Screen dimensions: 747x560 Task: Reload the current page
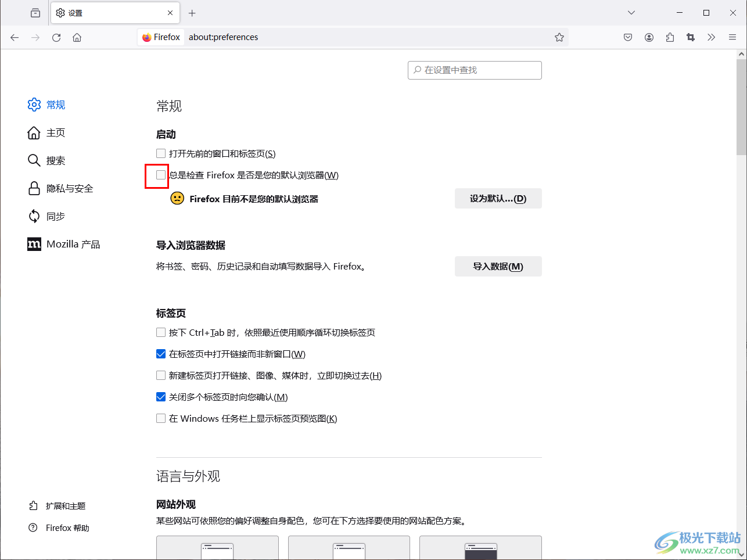56,37
